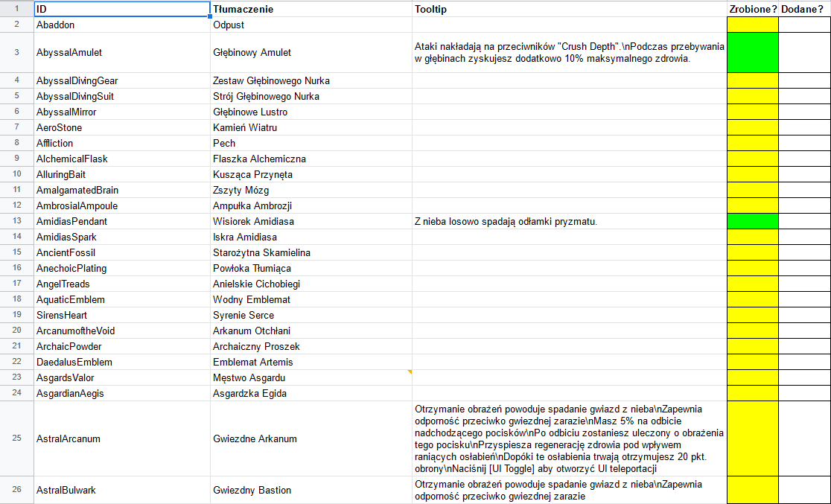Select the "SirensHeart" ID cell
The width and height of the screenshot is (831, 504).
click(x=121, y=315)
